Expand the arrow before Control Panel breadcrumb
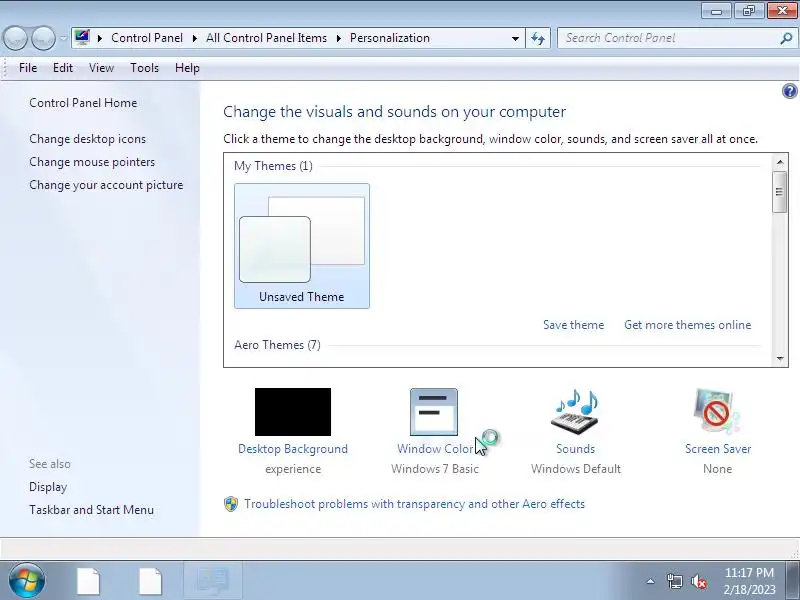This screenshot has height=600, width=800. [100, 38]
